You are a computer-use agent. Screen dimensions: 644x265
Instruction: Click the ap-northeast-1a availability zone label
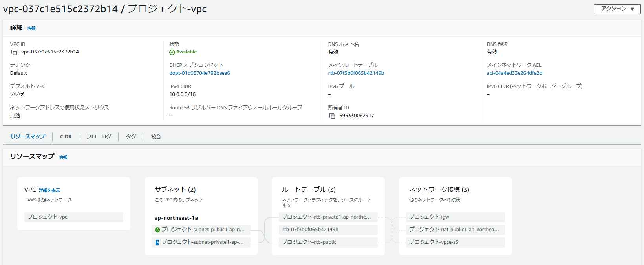[x=176, y=218]
